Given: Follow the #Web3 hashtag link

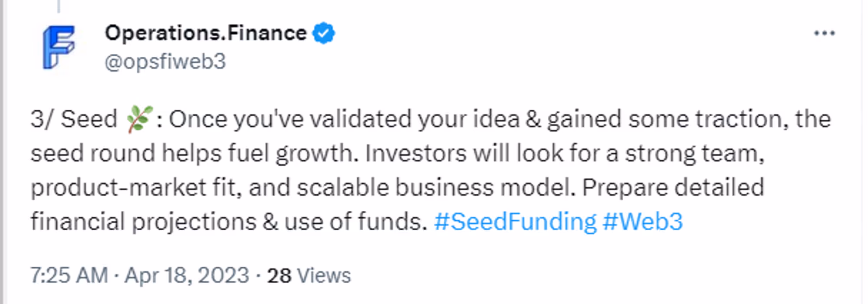Looking at the screenshot, I should pos(643,222).
